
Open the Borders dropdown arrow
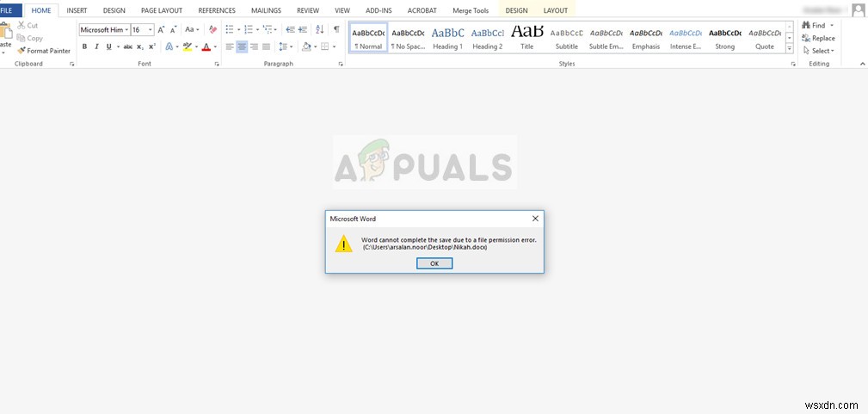tap(334, 46)
